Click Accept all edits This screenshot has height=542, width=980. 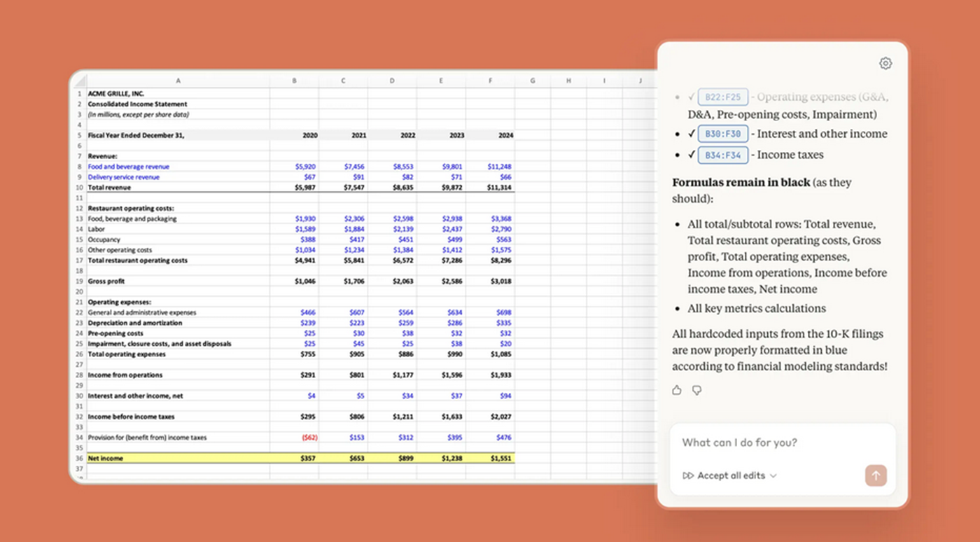731,475
